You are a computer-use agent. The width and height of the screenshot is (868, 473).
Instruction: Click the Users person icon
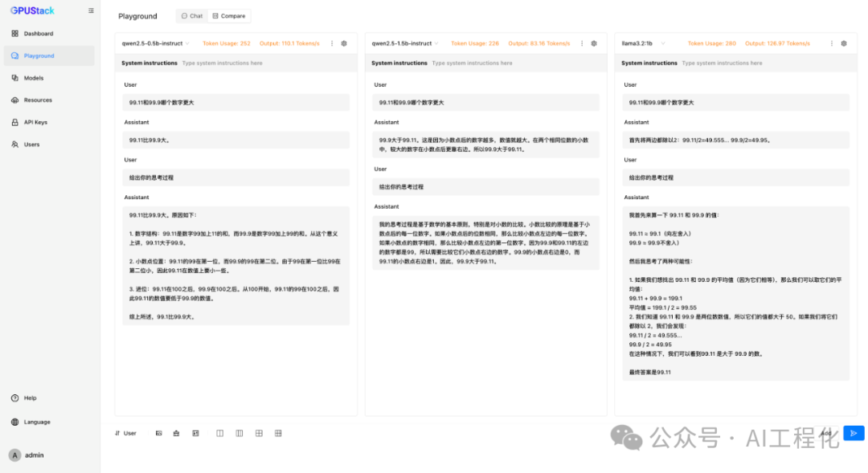tap(15, 145)
